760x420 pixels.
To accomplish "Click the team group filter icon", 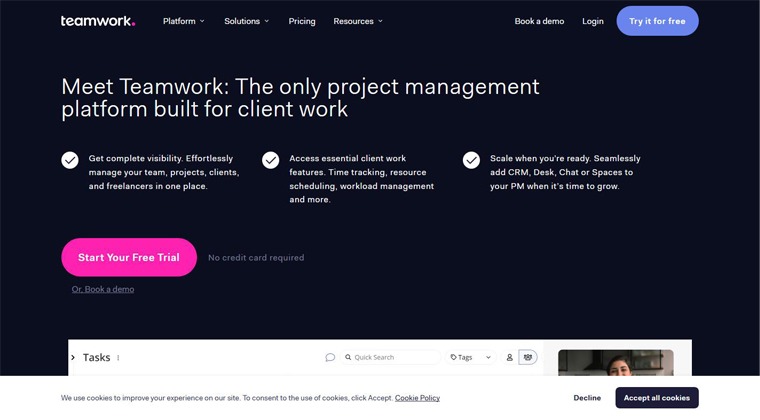I will click(x=528, y=358).
